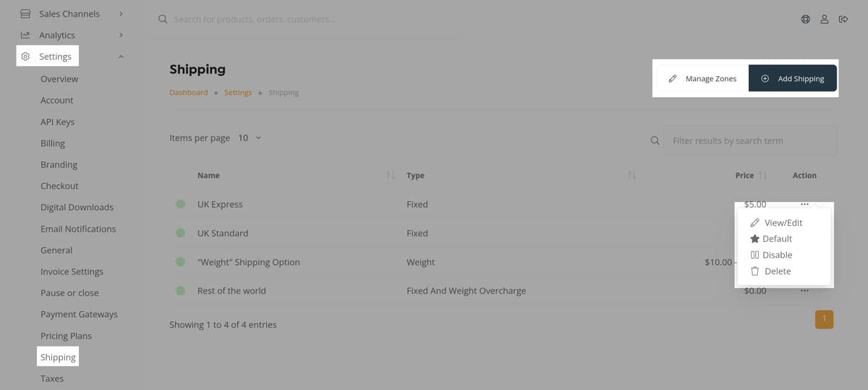Viewport: 868px width, 390px height.
Task: Click the logout icon in top bar
Action: 843,20
